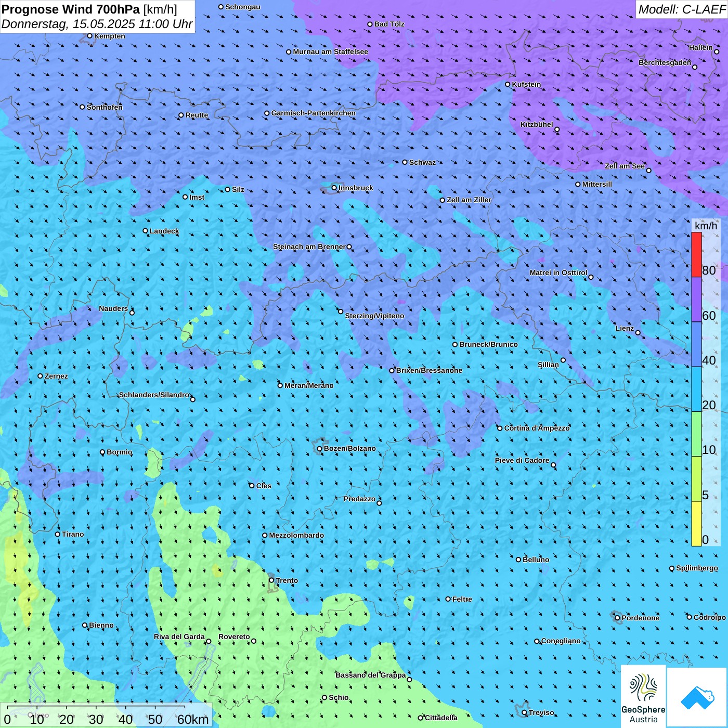The width and height of the screenshot is (728, 728).
Task: Click the blue cloud logo icon
Action: click(697, 698)
